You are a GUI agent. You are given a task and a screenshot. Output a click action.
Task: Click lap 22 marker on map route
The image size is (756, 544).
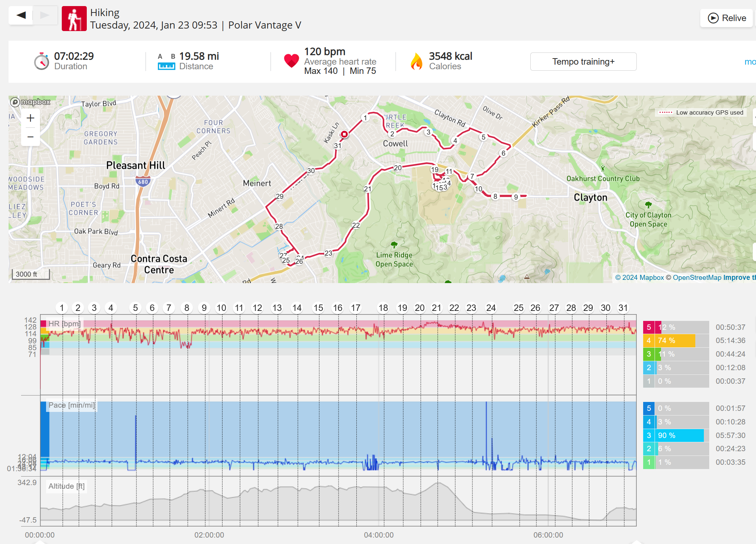356,225
